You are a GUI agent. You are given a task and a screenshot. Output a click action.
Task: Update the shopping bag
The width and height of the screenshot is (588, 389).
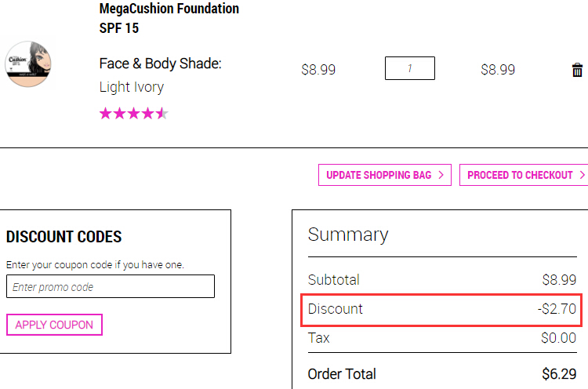[x=385, y=175]
